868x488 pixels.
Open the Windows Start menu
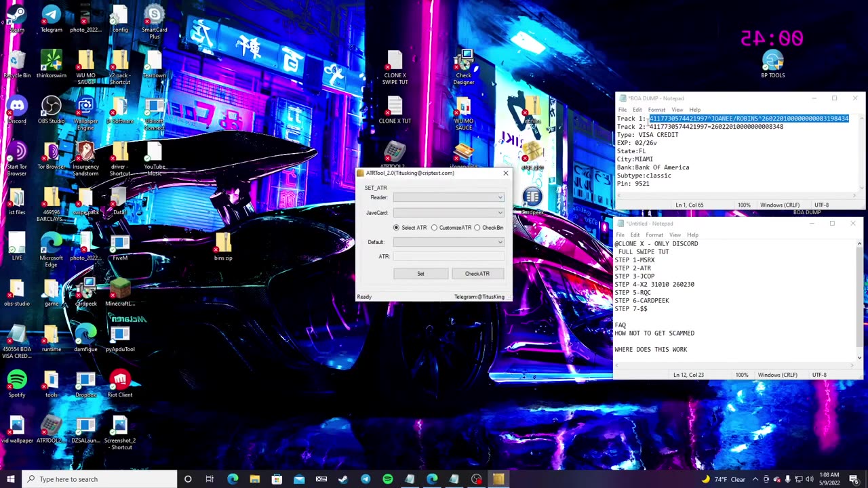pos(10,479)
